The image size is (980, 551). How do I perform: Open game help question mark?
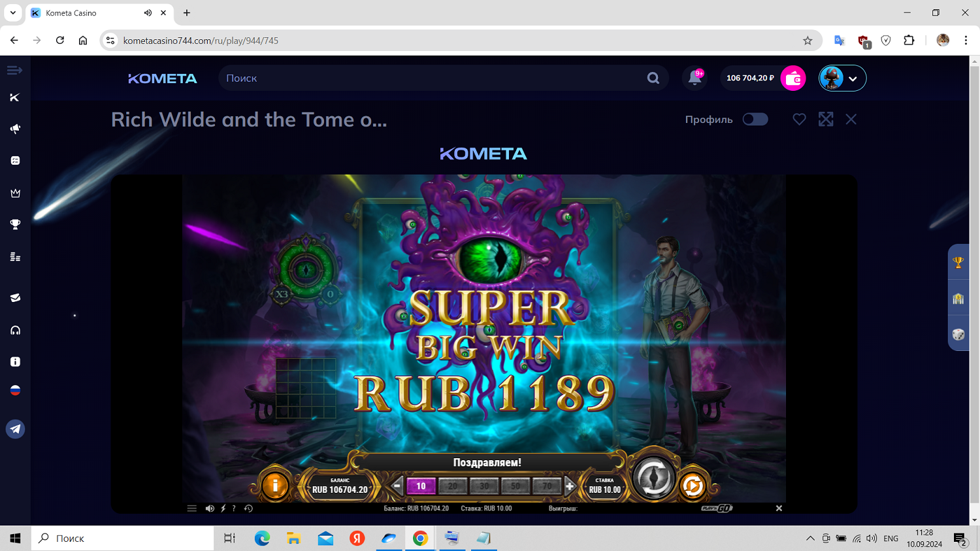pyautogui.click(x=234, y=508)
